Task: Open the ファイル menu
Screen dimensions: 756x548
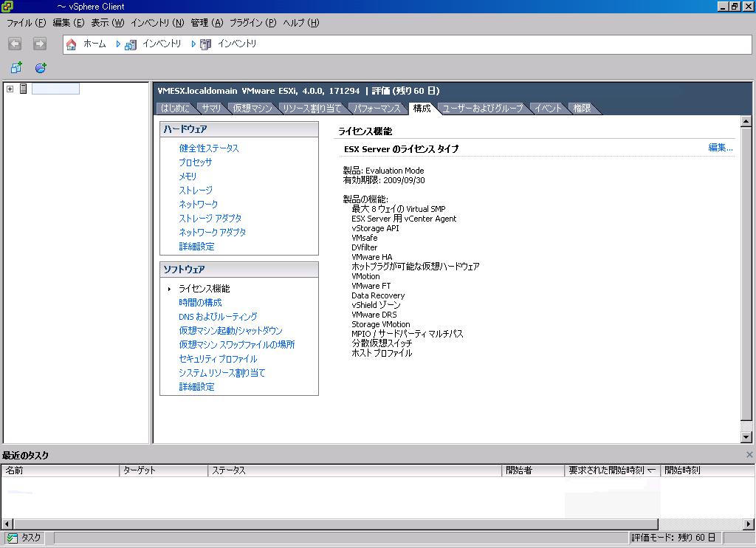Action: (x=26, y=23)
